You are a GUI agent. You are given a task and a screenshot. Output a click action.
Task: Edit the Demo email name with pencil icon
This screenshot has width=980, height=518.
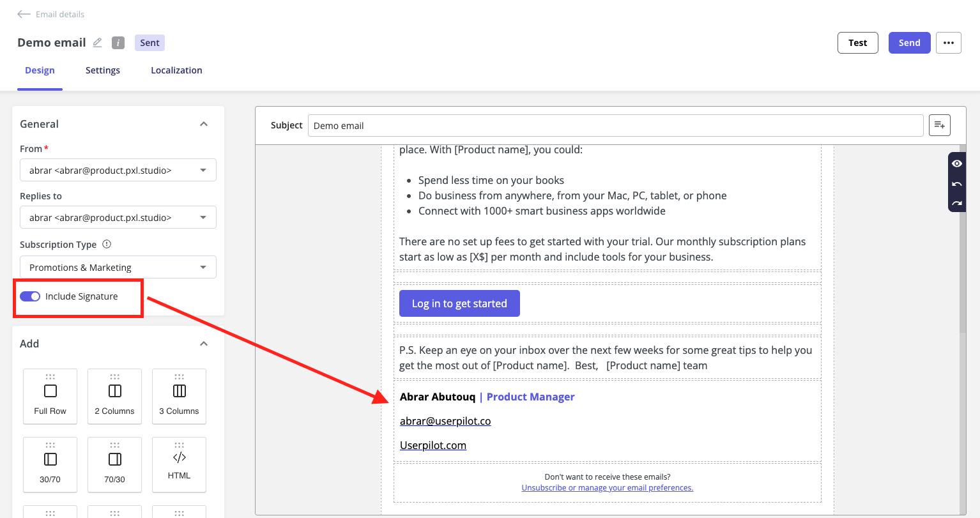(98, 43)
